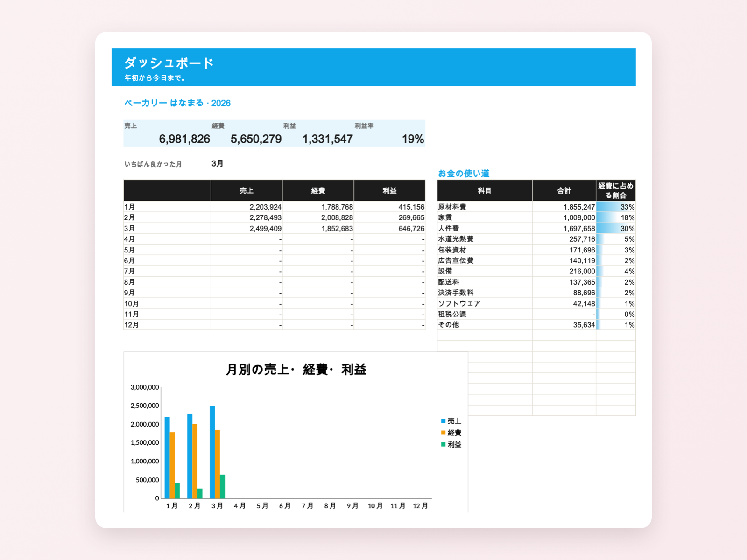Click the orange 経費 legend swatch

coord(443,433)
